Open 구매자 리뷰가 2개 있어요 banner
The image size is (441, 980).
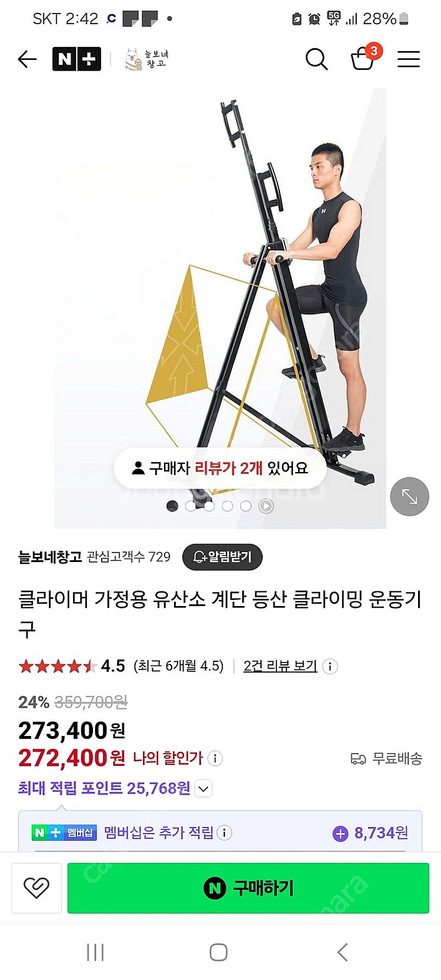(x=220, y=469)
